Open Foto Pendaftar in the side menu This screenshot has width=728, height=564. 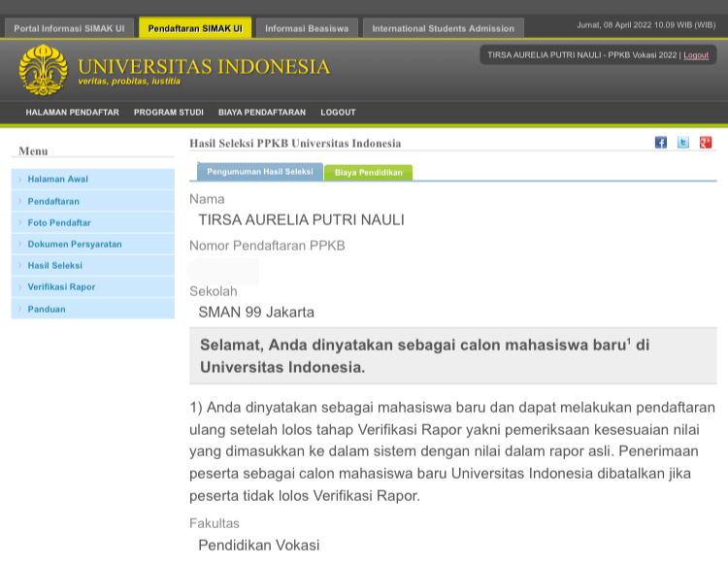93,223
